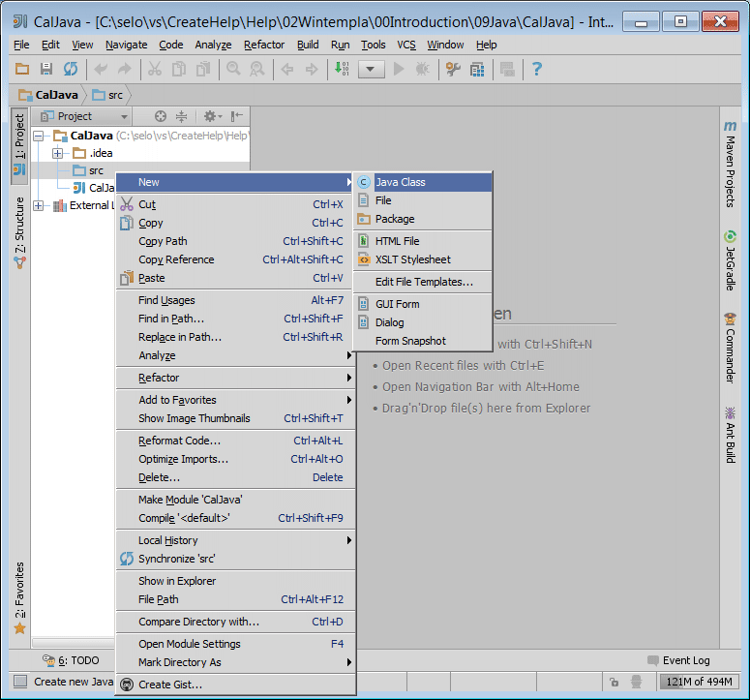This screenshot has width=750, height=700.
Task: Click the Replace toolbar icon
Action: coord(257,70)
